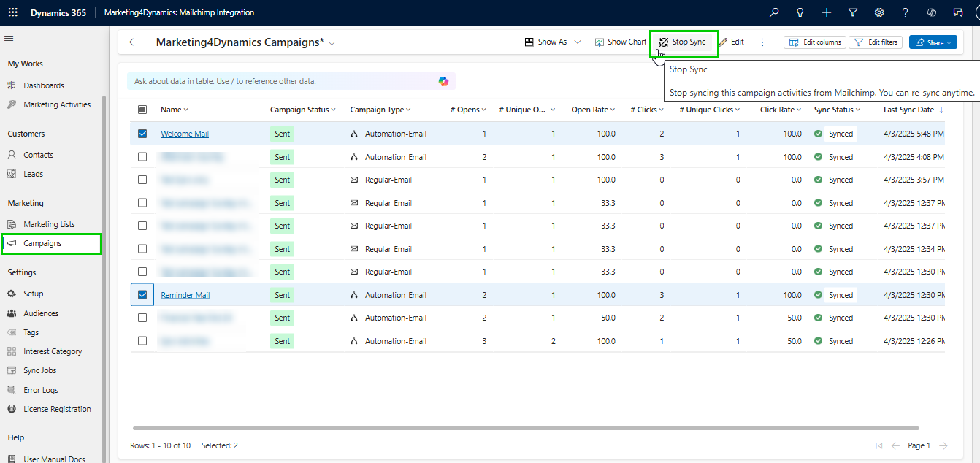Open Audiences in the sidebar

point(41,313)
